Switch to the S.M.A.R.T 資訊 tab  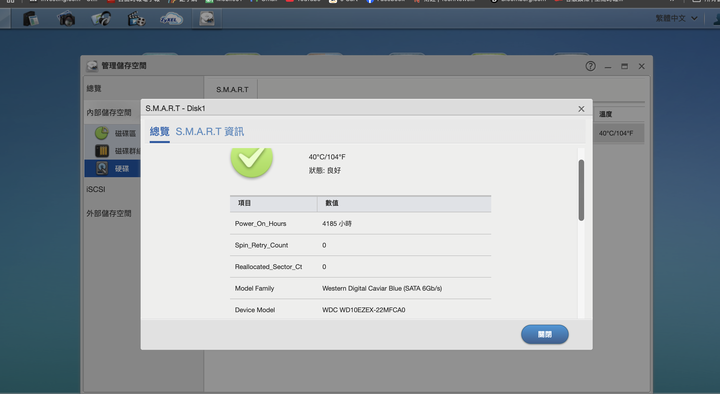point(210,132)
